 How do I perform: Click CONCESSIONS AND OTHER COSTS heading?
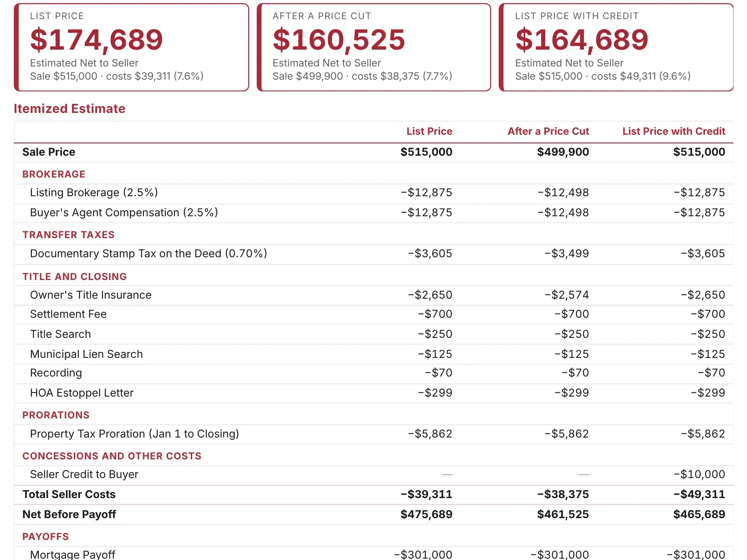pos(112,456)
